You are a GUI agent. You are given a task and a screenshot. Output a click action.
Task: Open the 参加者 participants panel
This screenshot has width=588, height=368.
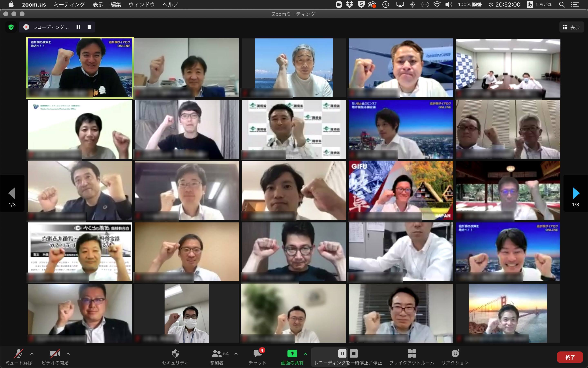pyautogui.click(x=217, y=357)
